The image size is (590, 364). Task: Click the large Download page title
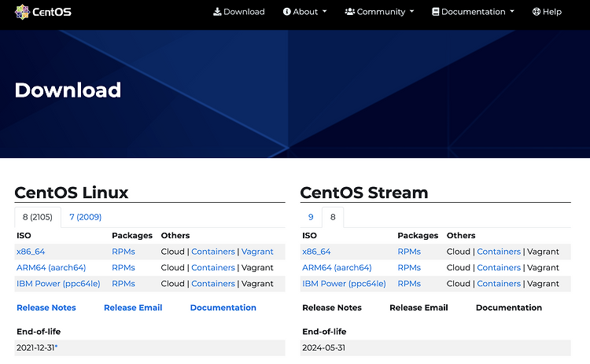click(68, 90)
